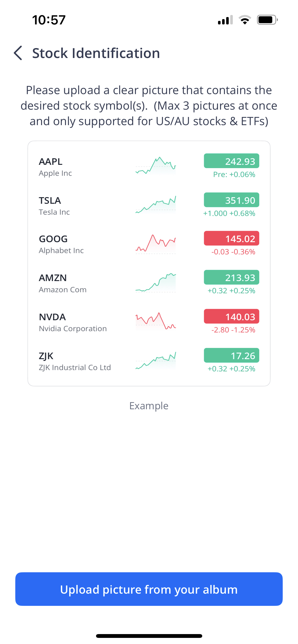Tap the Stock Identification page title
Image resolution: width=298 pixels, height=644 pixels.
96,53
